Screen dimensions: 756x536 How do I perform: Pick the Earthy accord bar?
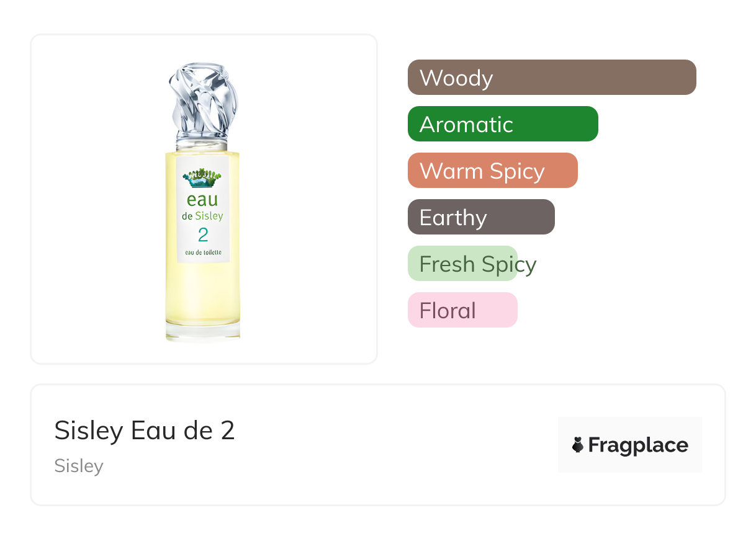[480, 217]
